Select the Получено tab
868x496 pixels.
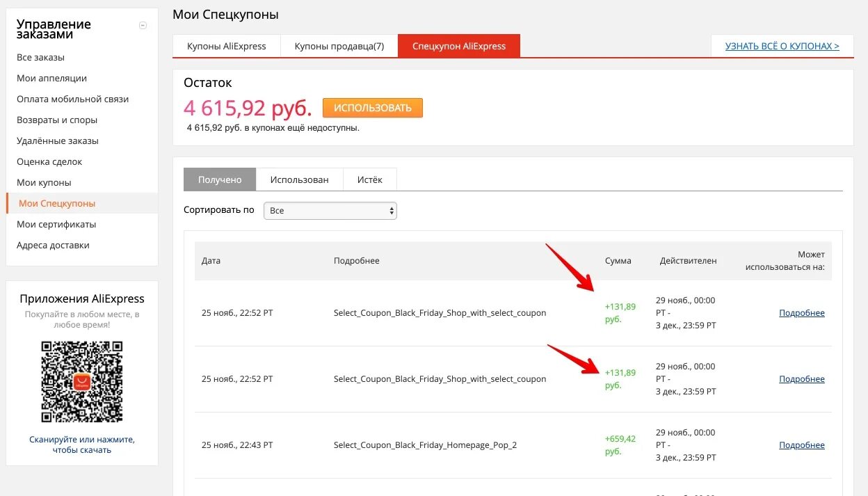click(x=220, y=179)
